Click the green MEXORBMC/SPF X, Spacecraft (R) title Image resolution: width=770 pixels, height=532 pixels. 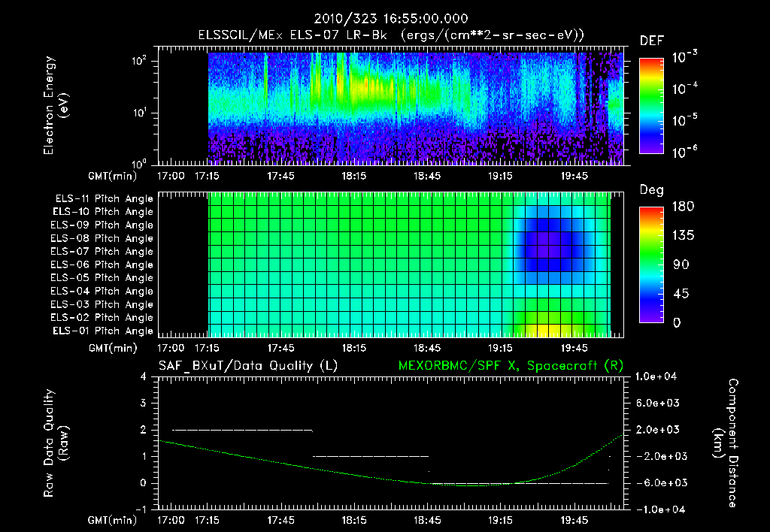click(511, 366)
